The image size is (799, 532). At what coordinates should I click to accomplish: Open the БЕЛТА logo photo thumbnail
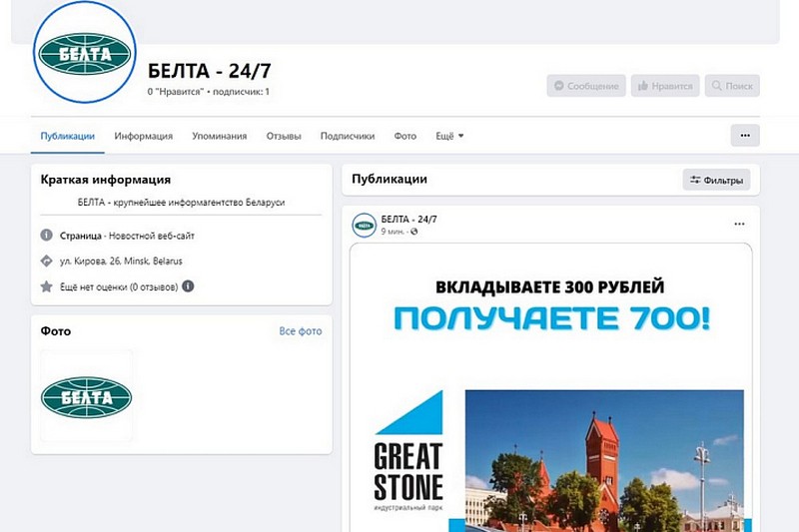(87, 395)
